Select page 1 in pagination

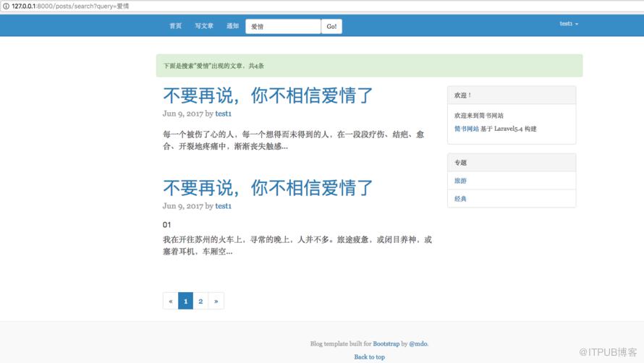[186, 301]
